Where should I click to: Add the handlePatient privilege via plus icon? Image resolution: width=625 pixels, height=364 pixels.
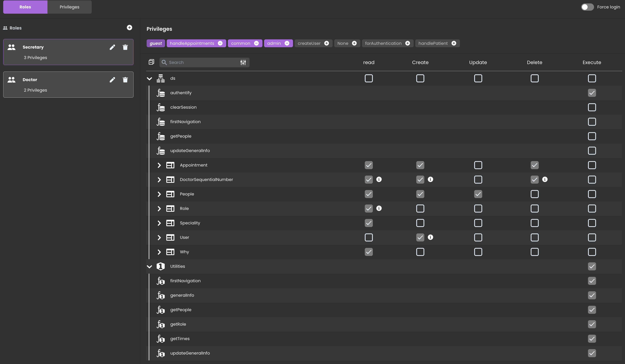click(454, 43)
